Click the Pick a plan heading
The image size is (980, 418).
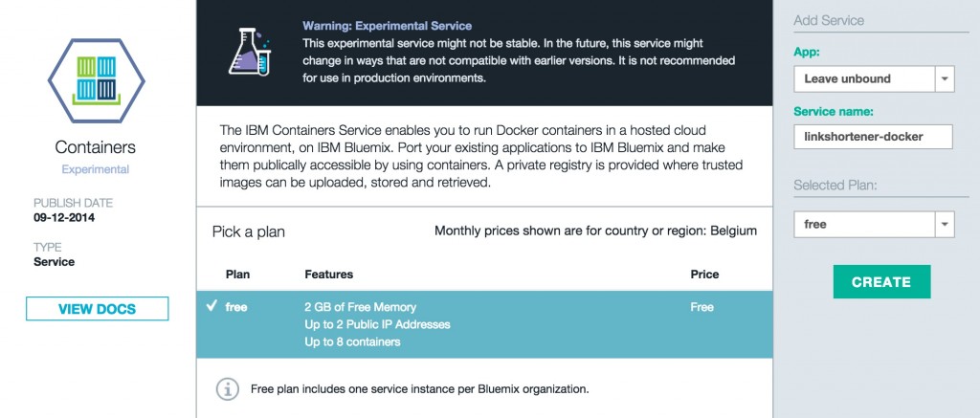click(x=248, y=231)
